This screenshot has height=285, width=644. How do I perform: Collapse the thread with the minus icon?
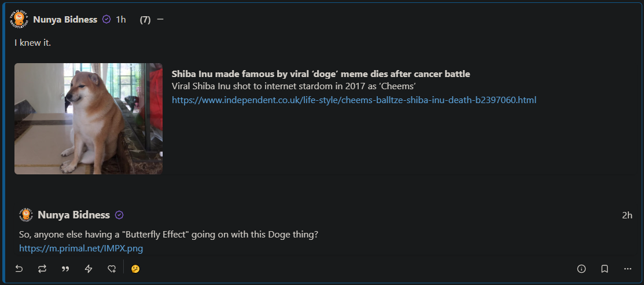tap(160, 19)
